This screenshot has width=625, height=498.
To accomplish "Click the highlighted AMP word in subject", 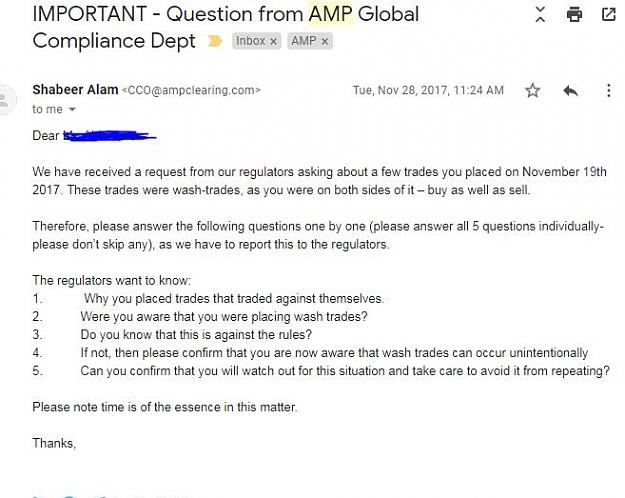I will click(330, 14).
